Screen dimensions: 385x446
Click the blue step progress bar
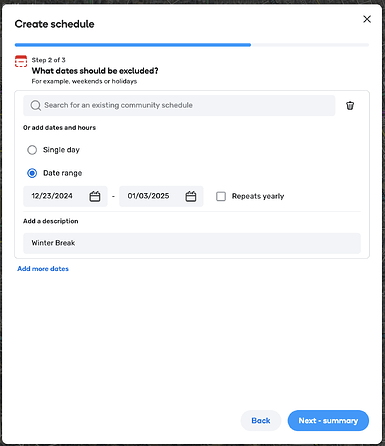pos(133,45)
